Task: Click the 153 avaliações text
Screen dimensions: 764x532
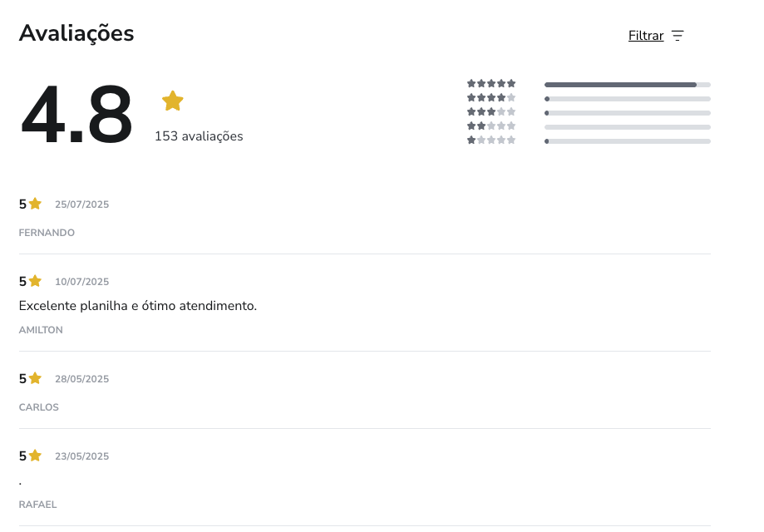Action: pyautogui.click(x=199, y=136)
